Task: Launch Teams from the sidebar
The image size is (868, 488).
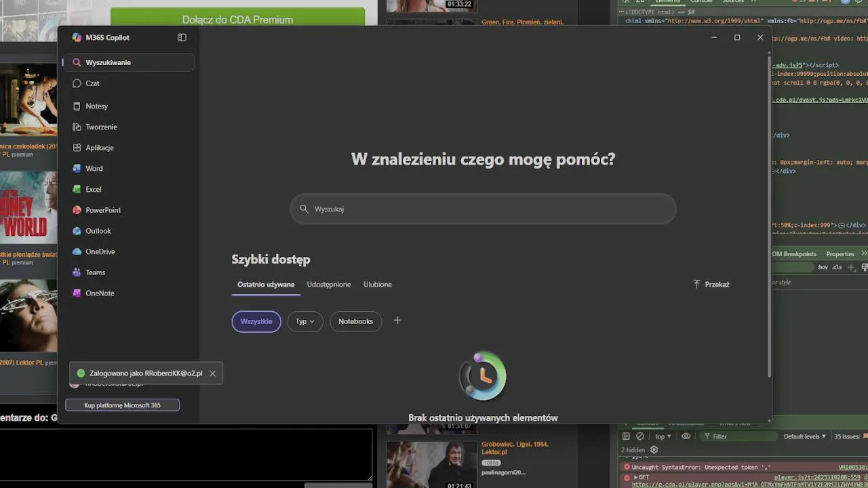Action: [129, 272]
